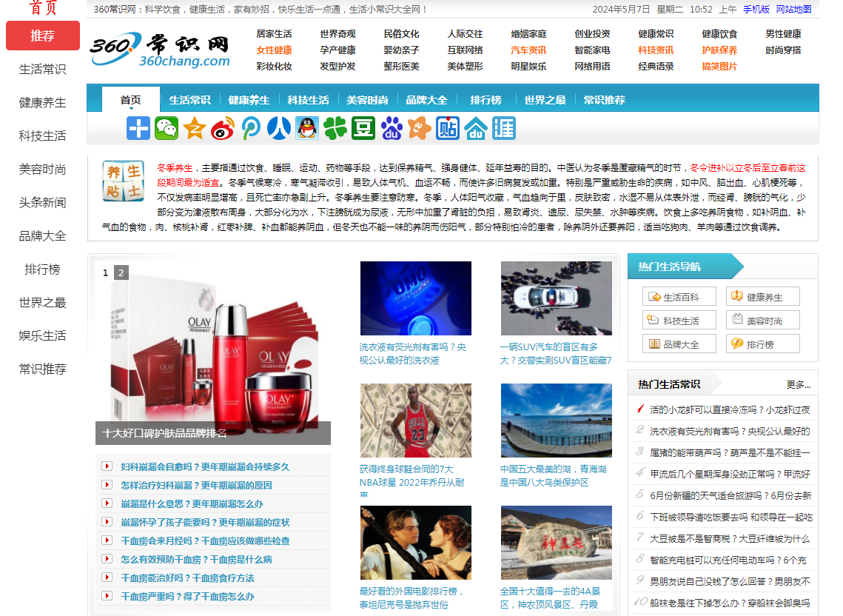Open the 生活常识 tab in blue navbar
The image size is (843, 616).
[x=189, y=100]
